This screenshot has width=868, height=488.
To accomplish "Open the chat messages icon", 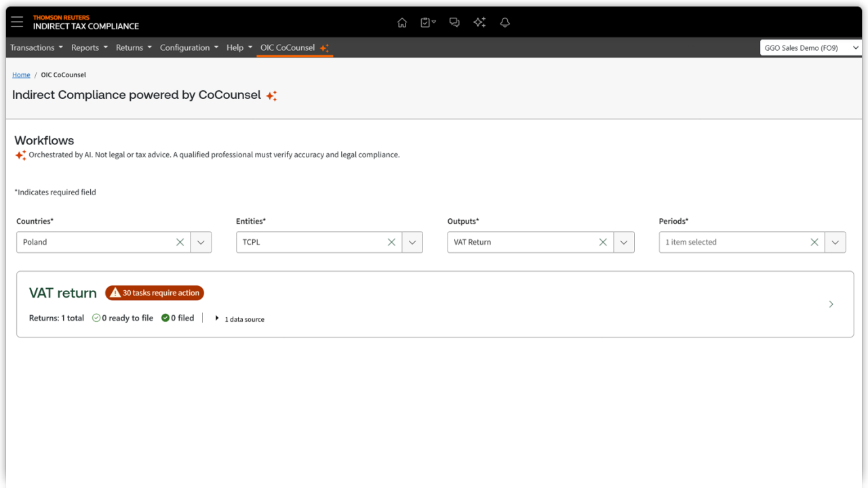I will point(454,22).
